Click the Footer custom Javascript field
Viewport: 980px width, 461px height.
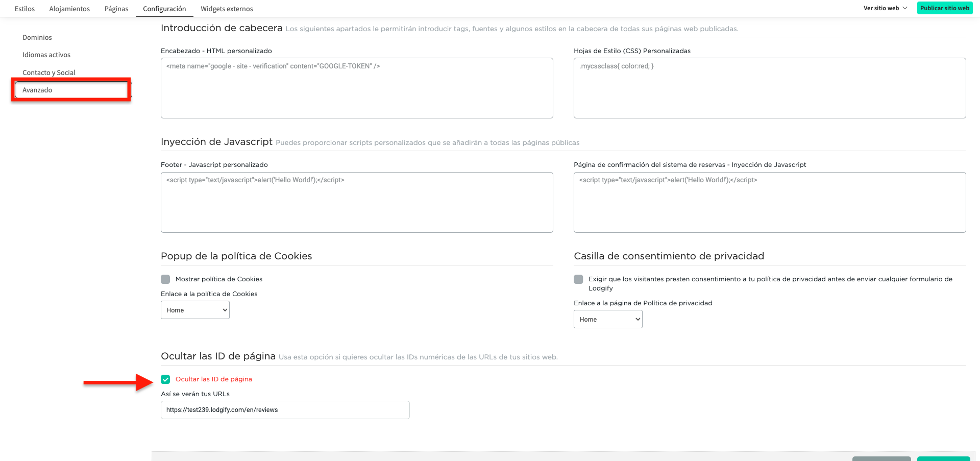click(x=357, y=202)
